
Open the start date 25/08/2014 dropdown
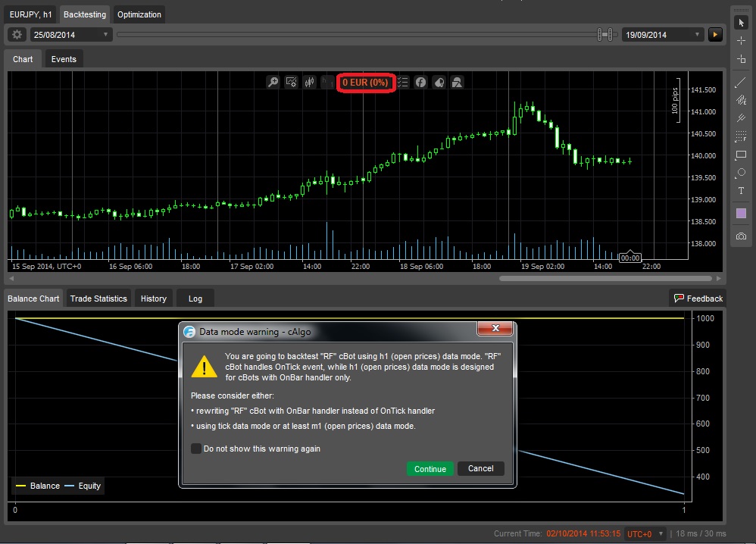(71, 35)
